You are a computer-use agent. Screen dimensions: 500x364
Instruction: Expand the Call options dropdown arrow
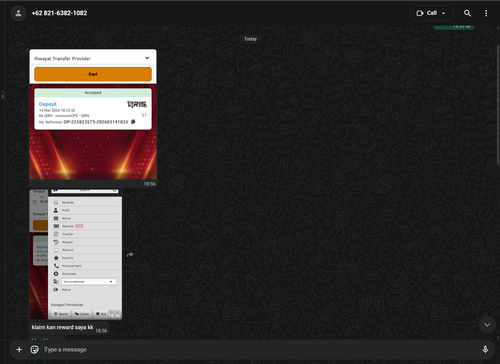[444, 13]
